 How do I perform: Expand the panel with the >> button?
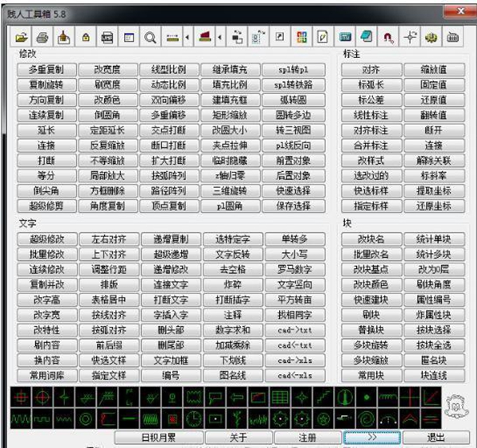[x=372, y=437]
